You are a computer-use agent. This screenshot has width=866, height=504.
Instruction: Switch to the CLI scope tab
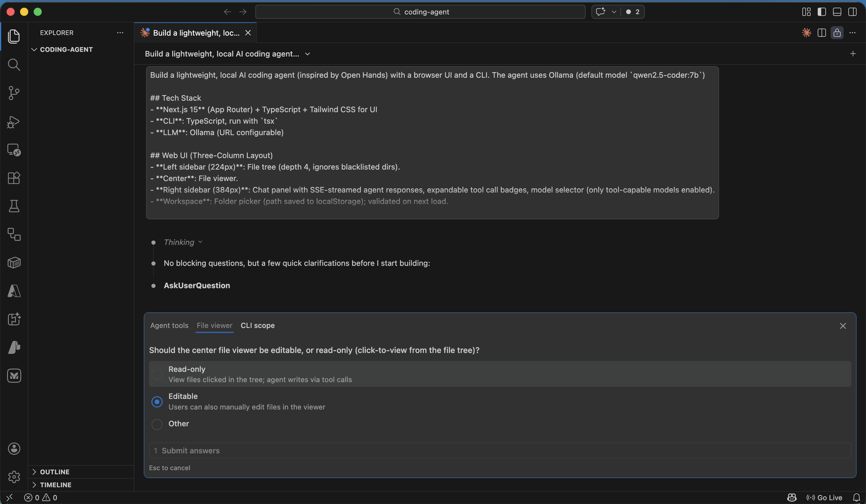(x=257, y=325)
